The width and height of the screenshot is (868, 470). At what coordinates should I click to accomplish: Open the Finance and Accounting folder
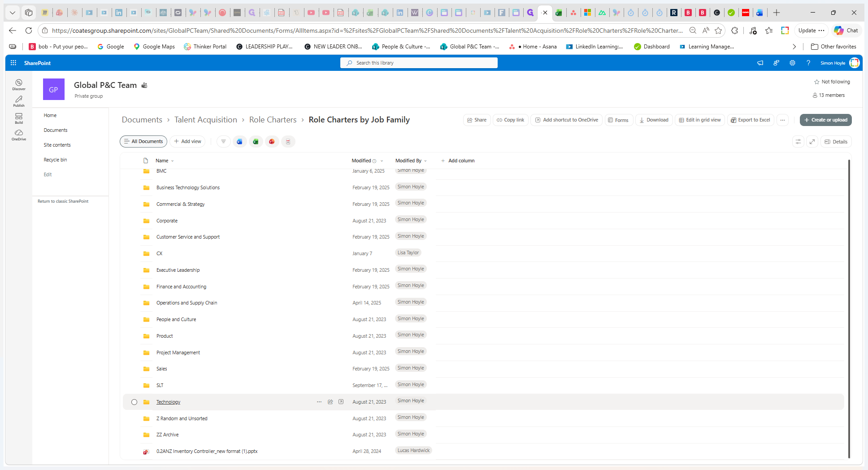point(181,287)
